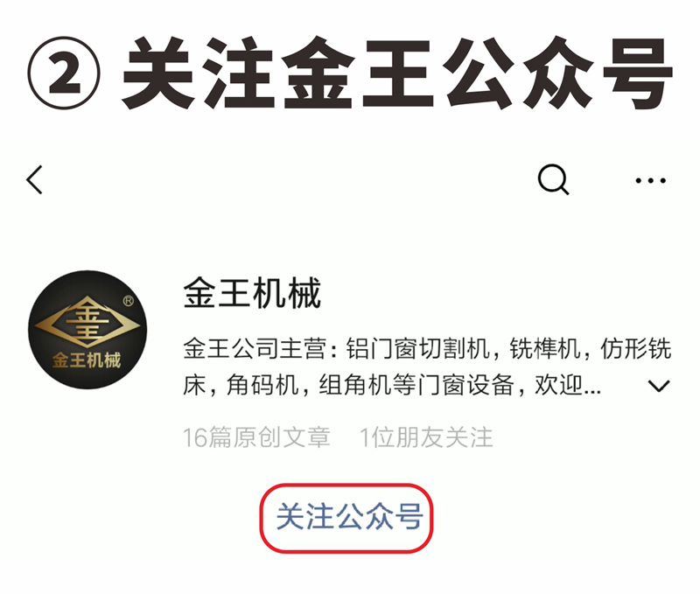
Task: Click the 铝门窗切割机 description line
Action: tap(427, 348)
